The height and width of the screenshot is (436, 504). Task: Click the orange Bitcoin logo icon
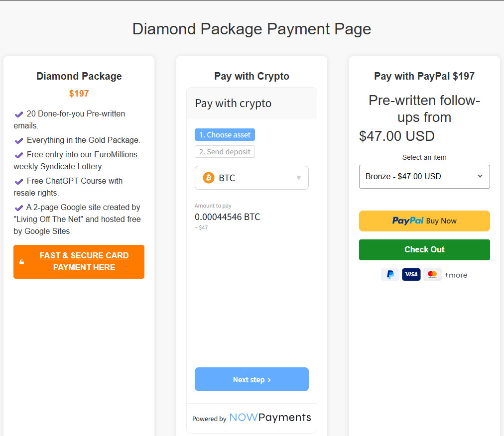click(209, 178)
